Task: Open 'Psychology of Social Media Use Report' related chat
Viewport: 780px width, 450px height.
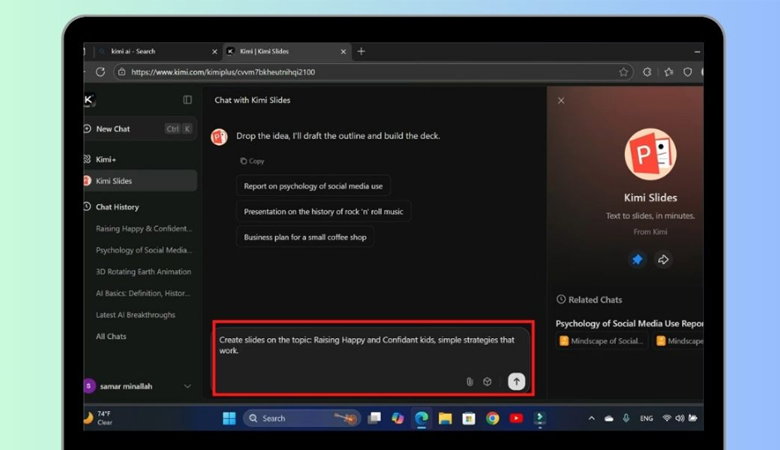Action: [x=629, y=323]
